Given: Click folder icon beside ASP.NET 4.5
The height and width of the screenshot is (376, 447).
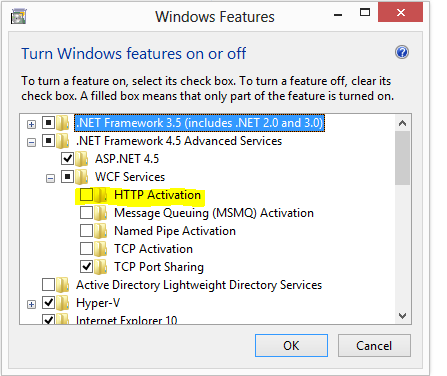Looking at the screenshot, I should [x=81, y=159].
